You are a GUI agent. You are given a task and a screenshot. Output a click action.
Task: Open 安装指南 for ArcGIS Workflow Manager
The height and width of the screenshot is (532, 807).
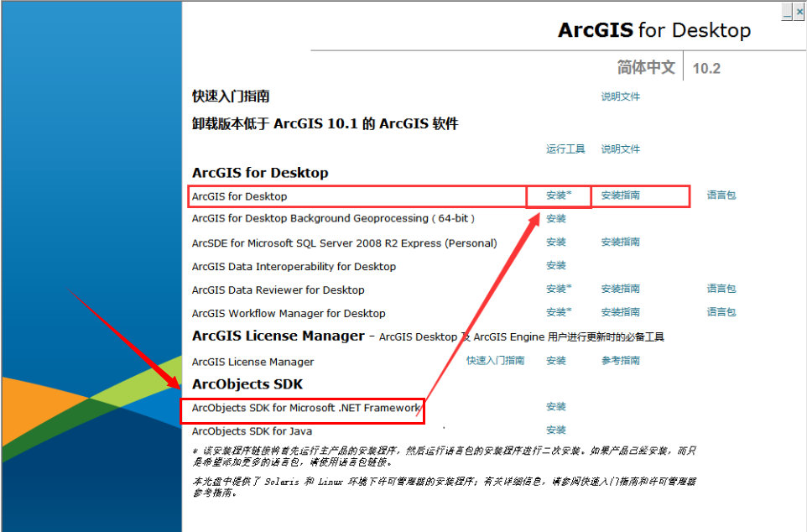click(x=620, y=312)
